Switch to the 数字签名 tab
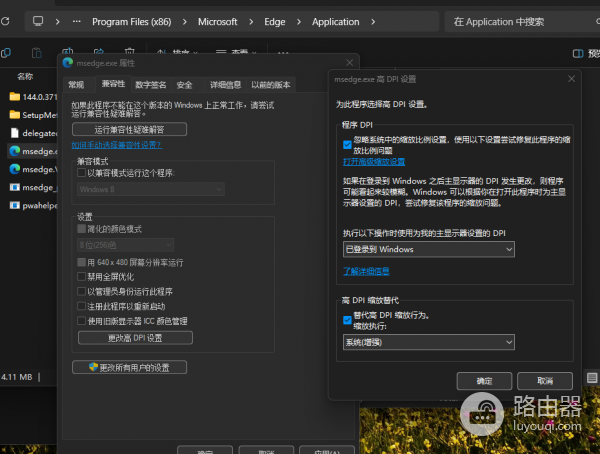The height and width of the screenshot is (454, 600). (151, 85)
